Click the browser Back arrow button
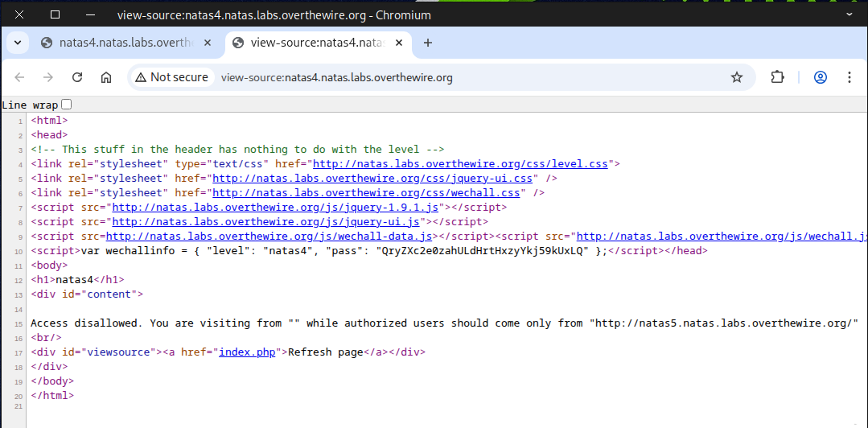This screenshot has height=428, width=868. [x=20, y=77]
